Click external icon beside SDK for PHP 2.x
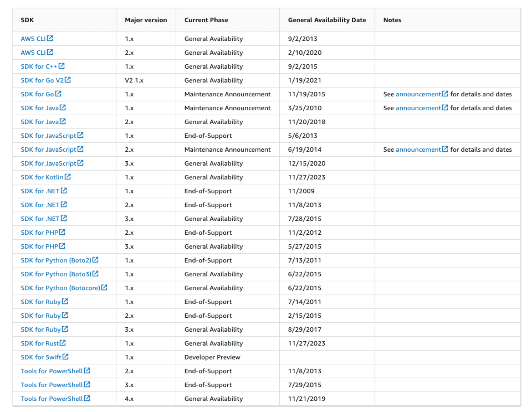 (x=62, y=232)
